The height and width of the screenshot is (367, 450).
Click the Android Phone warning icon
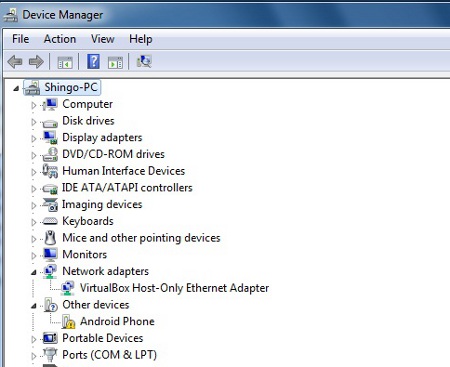[68, 321]
